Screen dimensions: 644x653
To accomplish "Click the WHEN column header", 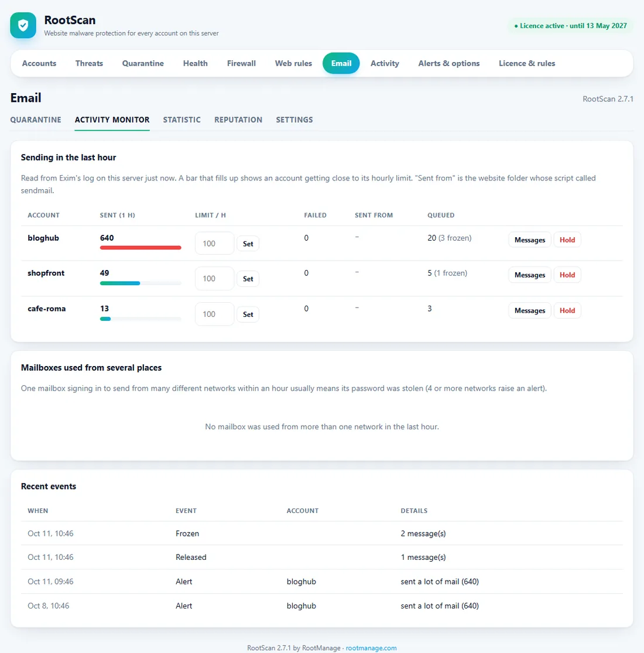I will click(38, 511).
